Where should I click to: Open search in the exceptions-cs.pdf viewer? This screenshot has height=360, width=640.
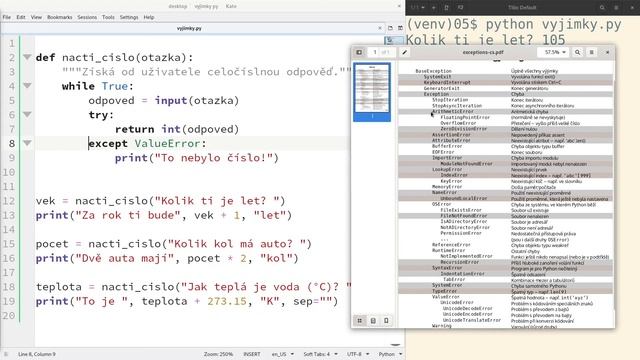tap(578, 52)
